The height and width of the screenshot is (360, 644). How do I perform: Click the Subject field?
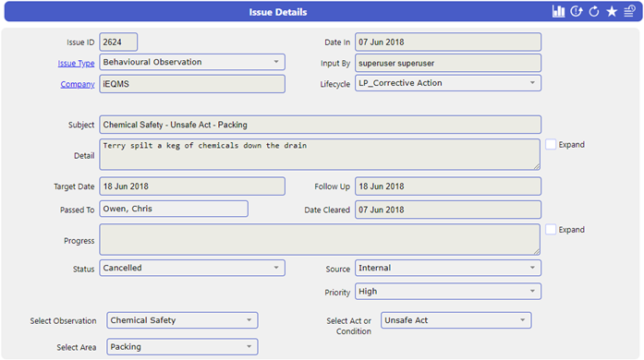pos(321,125)
